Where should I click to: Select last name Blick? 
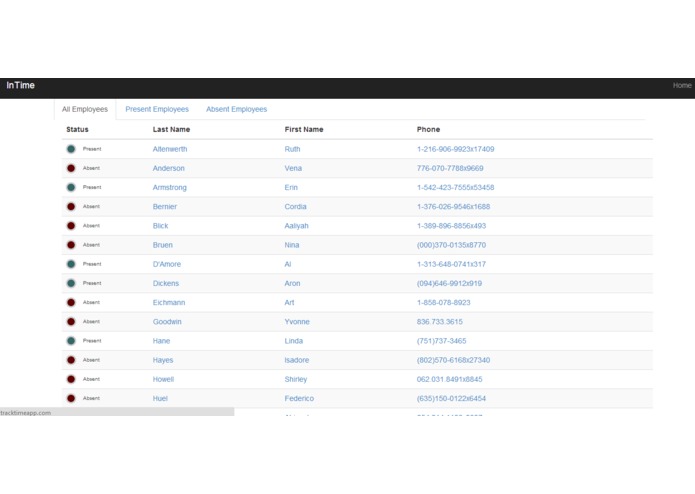click(160, 226)
